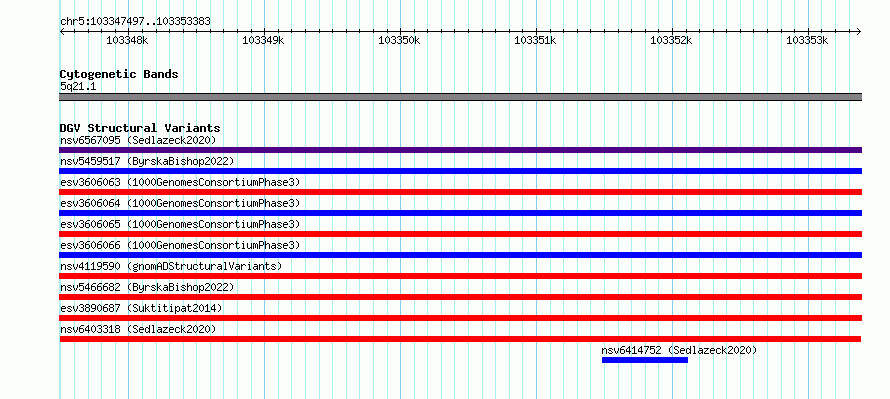
Task: Click the left arrow end of the ruler
Action: tap(62, 32)
